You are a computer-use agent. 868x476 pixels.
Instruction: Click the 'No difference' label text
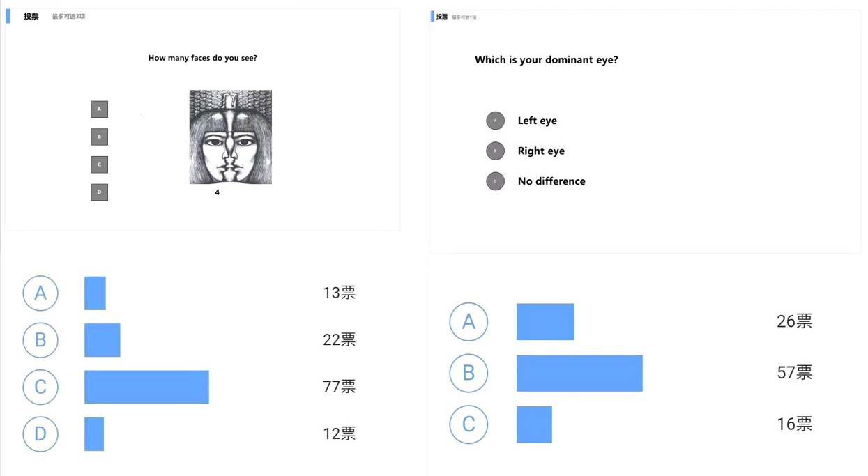tap(551, 181)
